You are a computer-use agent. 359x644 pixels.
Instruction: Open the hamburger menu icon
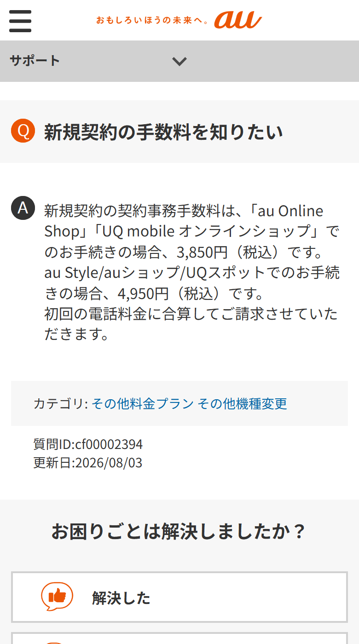point(20,21)
